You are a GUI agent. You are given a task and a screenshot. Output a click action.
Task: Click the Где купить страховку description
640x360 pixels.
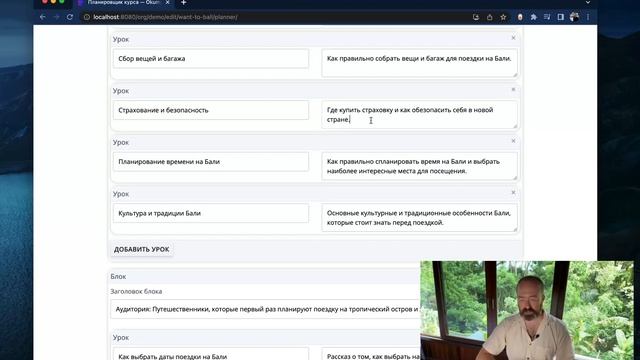(419, 115)
